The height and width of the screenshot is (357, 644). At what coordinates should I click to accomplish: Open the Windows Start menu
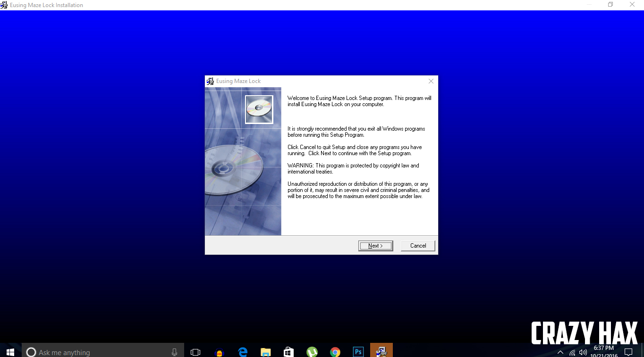[10, 352]
